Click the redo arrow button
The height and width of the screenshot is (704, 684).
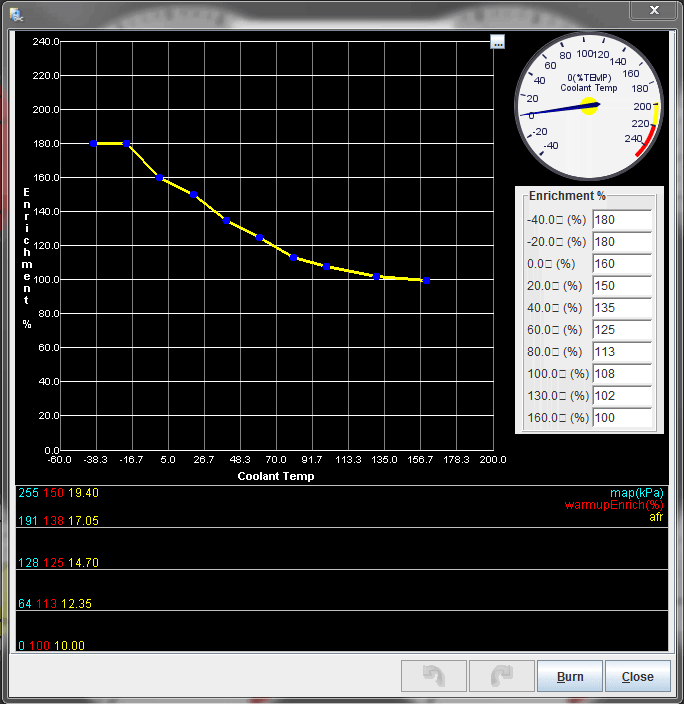coord(502,676)
